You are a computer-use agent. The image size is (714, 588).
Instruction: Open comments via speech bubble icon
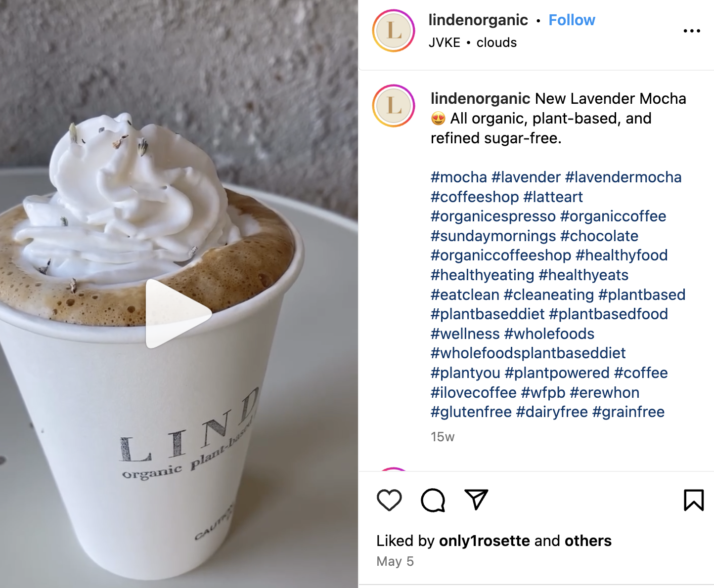[433, 500]
